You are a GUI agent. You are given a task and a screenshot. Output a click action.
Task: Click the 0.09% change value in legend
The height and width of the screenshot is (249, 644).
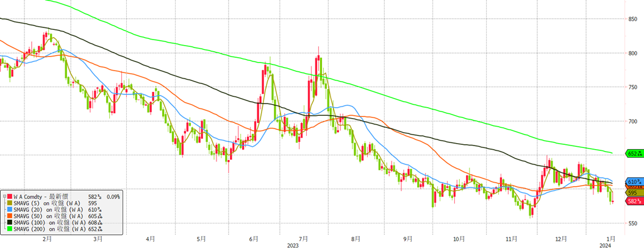113,197
